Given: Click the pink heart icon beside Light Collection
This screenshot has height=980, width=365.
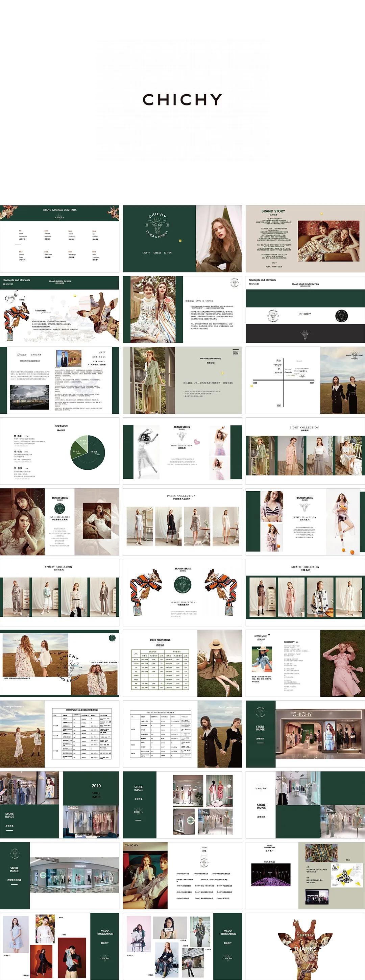Looking at the screenshot, I should pos(197,442).
